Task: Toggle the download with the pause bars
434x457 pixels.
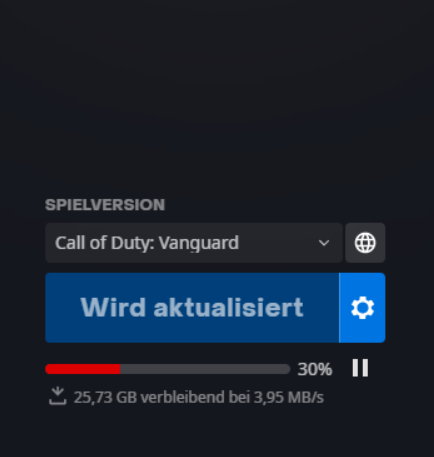Action: [360, 368]
